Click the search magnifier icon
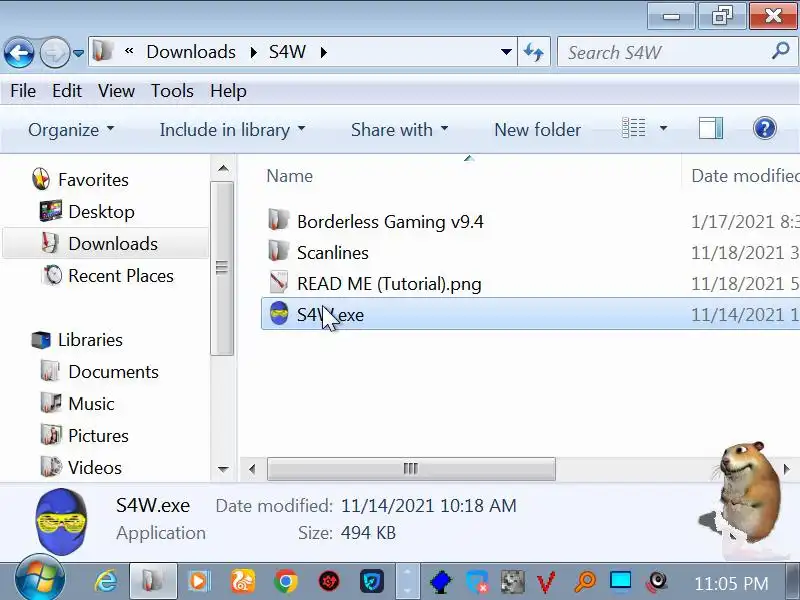800x600 pixels. click(x=781, y=51)
